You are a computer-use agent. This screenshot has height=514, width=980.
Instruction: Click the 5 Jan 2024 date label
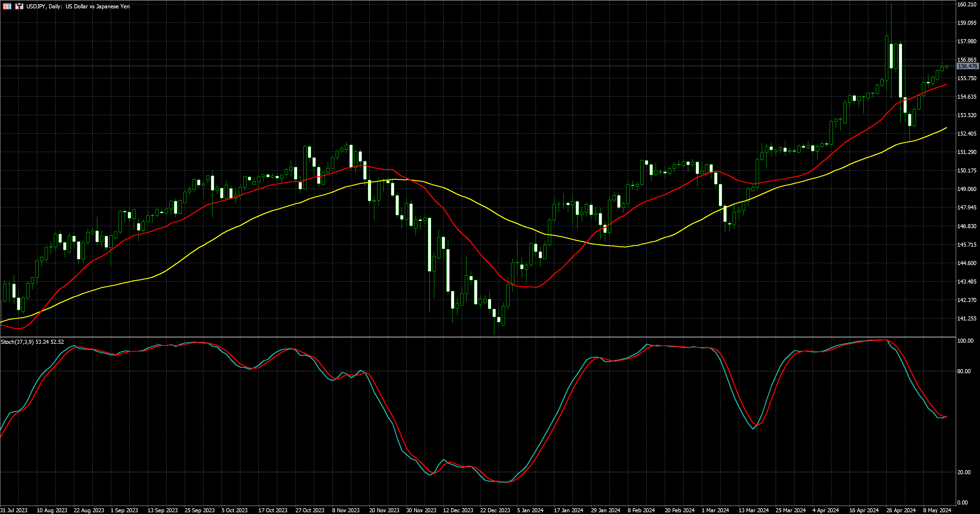(530, 510)
